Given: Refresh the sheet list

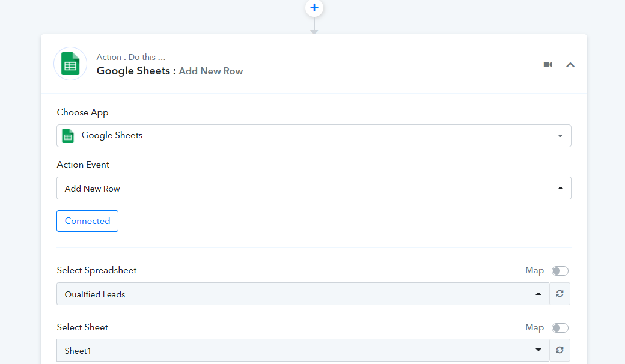Looking at the screenshot, I should click(x=559, y=350).
